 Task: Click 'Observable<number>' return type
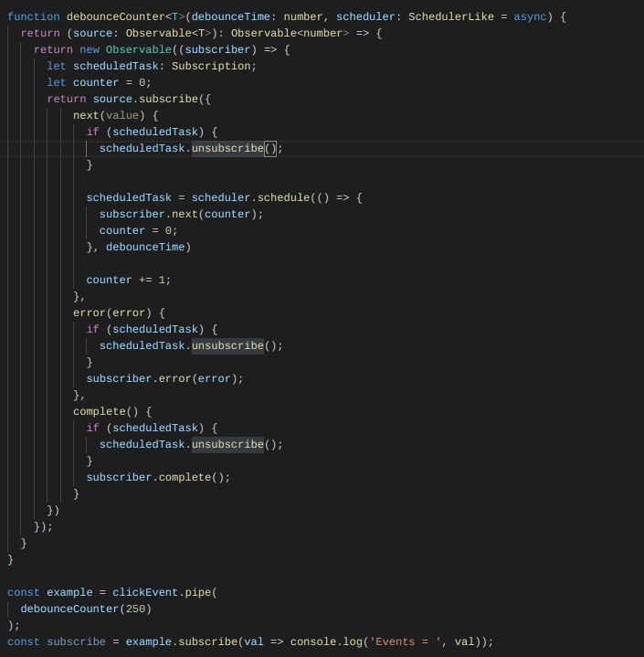290,33
